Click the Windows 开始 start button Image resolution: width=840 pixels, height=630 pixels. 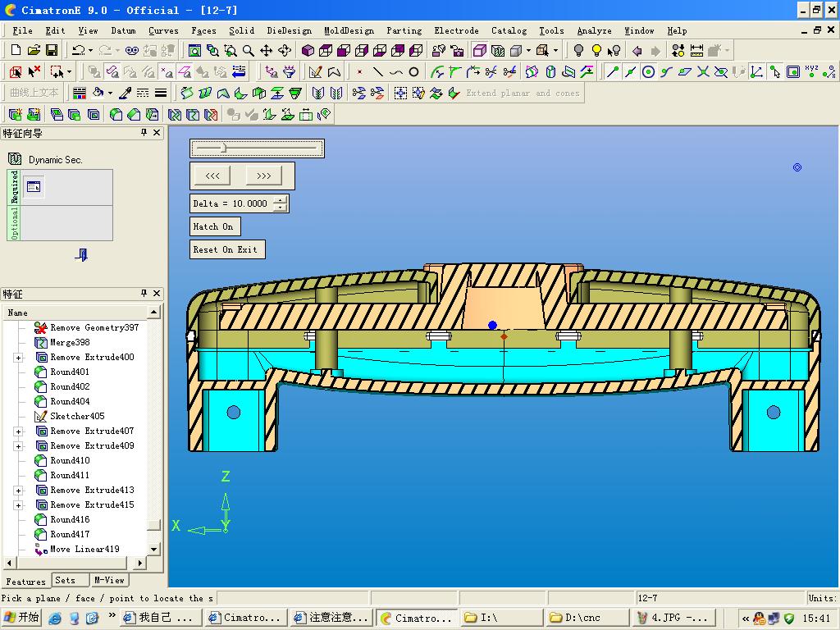pos(22,618)
